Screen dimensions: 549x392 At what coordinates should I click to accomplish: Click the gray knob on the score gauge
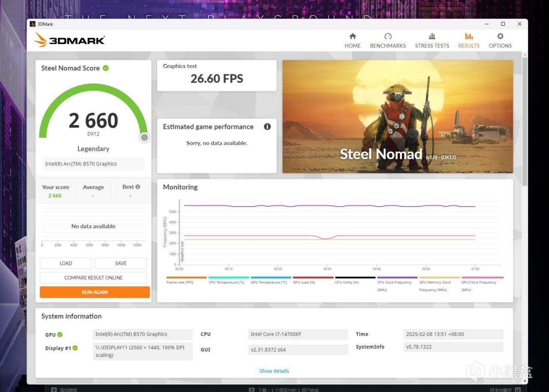145,137
